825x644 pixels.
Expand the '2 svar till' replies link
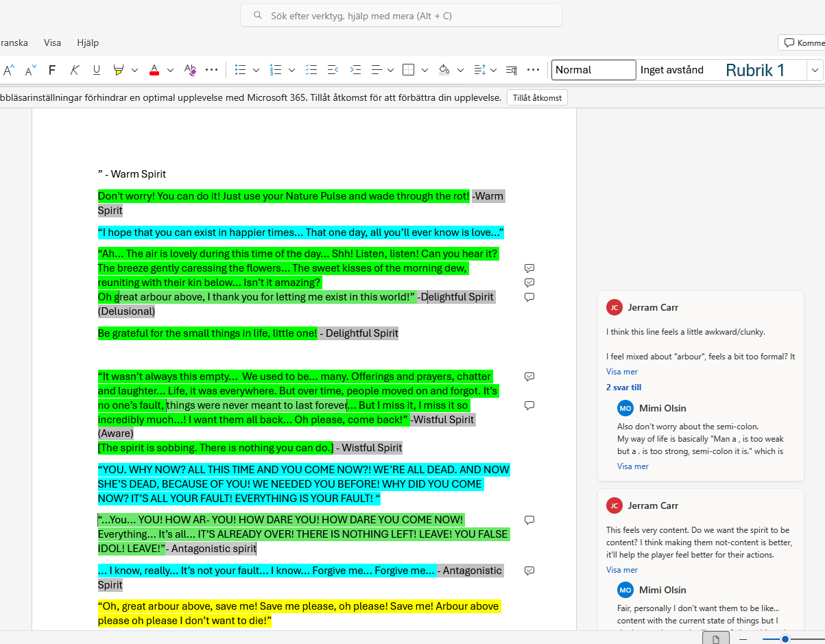point(623,387)
